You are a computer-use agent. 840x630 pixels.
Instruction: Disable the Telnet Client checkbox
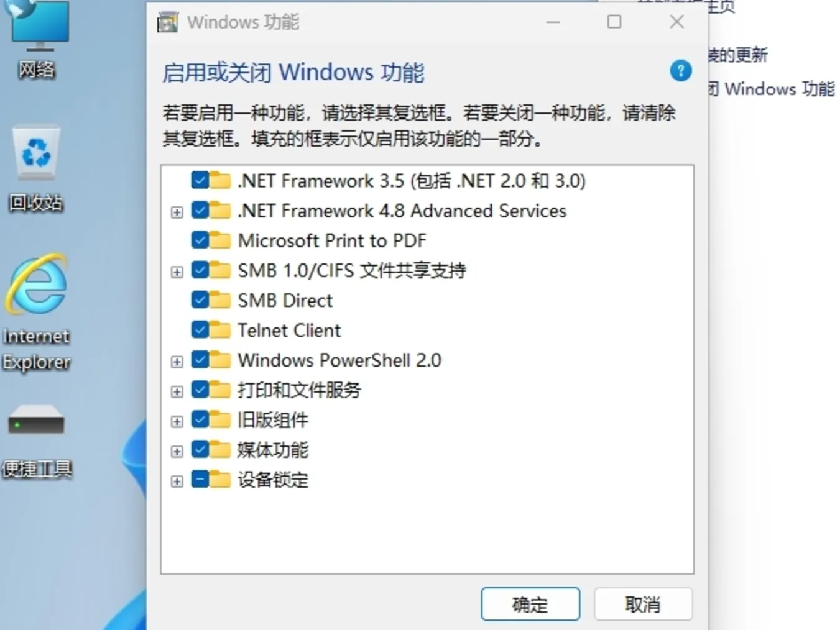coord(199,329)
